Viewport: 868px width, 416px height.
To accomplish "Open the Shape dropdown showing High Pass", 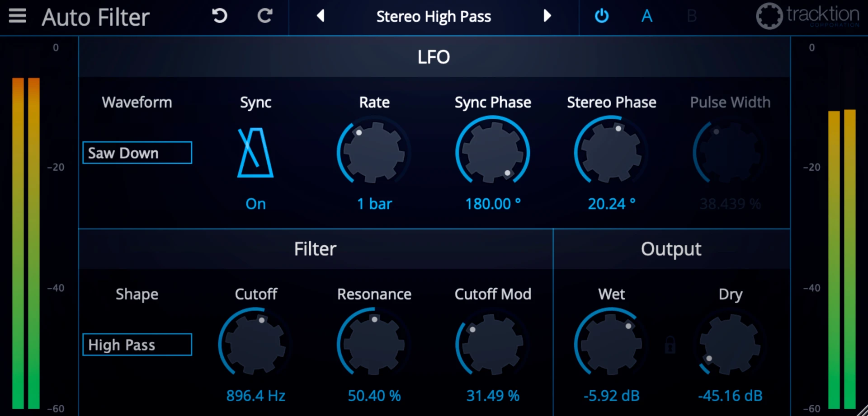I will (137, 345).
